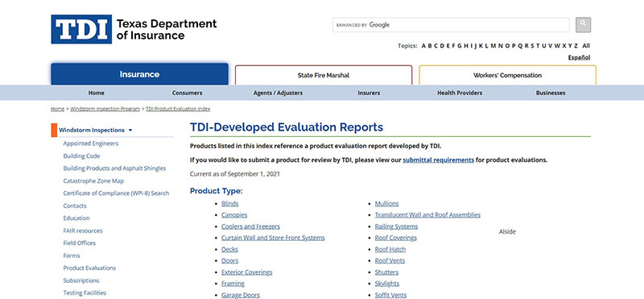Open Catastrophe Zone Map in the sidebar

[93, 181]
